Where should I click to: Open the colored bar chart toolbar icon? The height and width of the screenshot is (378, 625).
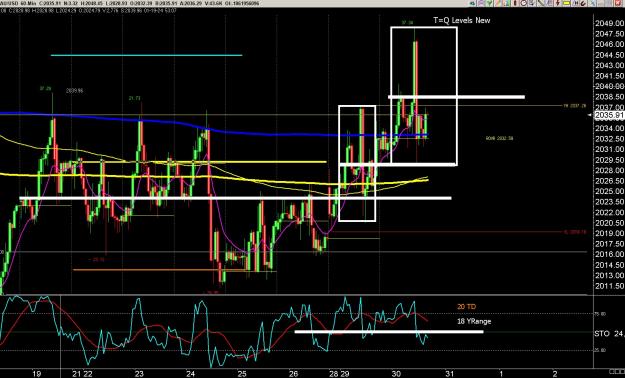[x=507, y=3]
